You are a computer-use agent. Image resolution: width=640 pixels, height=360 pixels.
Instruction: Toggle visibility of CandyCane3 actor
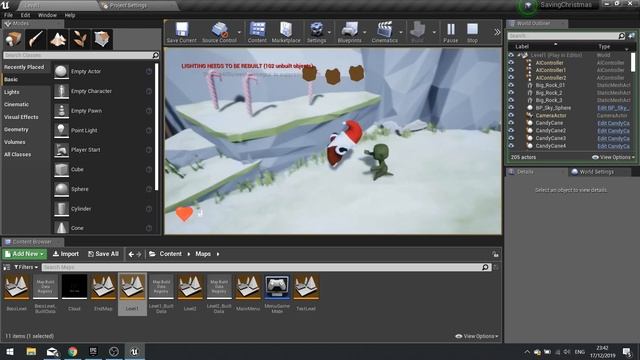[x=511, y=138]
